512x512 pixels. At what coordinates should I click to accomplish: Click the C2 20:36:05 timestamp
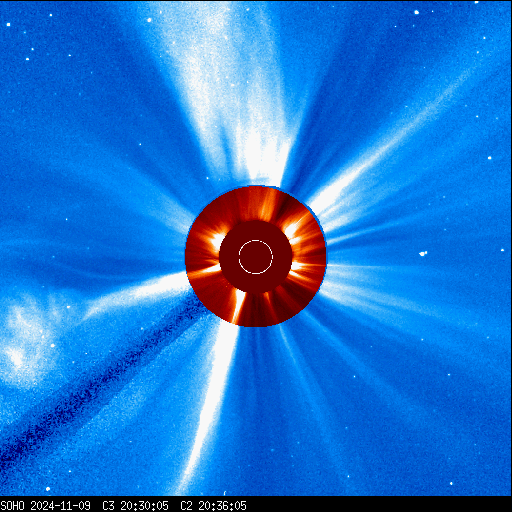click(x=213, y=506)
